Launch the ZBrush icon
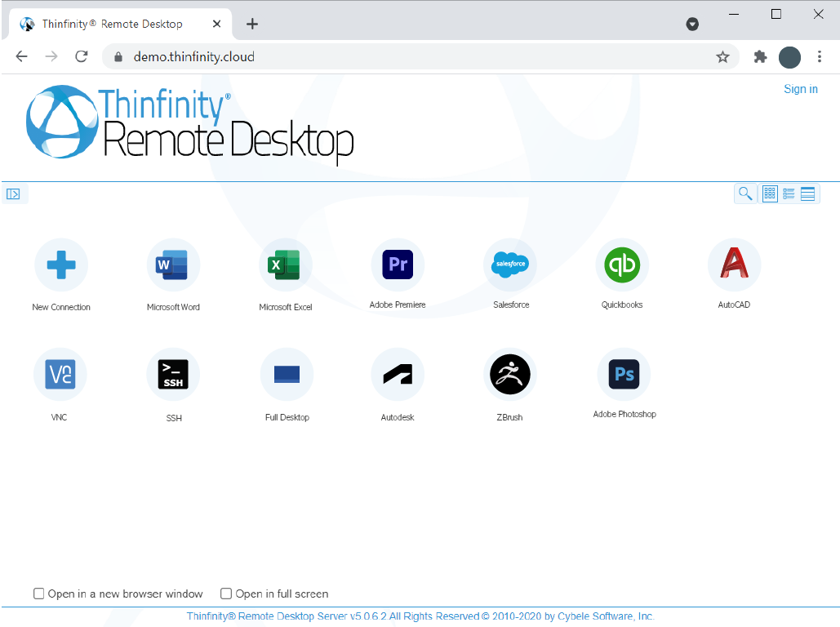840x627 pixels. 510,374
